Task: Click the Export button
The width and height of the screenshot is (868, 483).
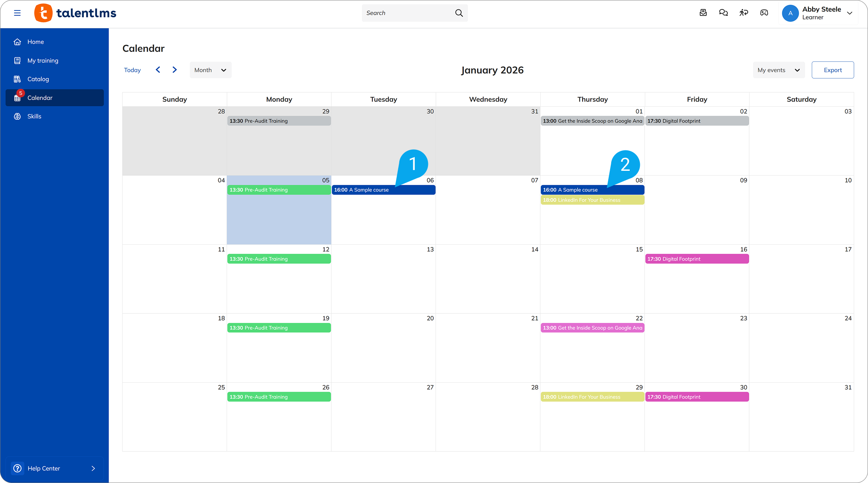Action: 833,70
